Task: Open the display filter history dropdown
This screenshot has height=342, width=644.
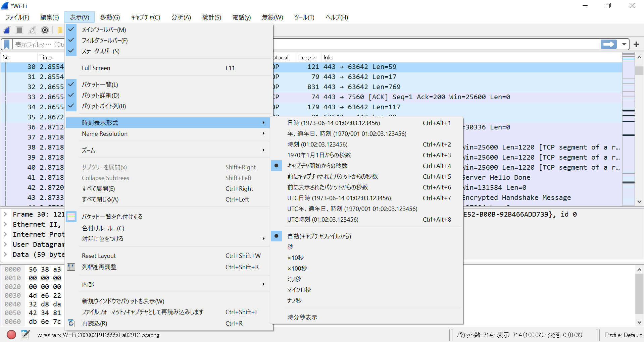Action: tap(624, 44)
